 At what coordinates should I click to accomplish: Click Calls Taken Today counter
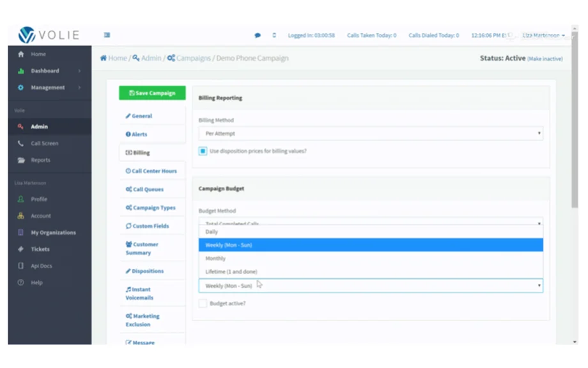(371, 35)
